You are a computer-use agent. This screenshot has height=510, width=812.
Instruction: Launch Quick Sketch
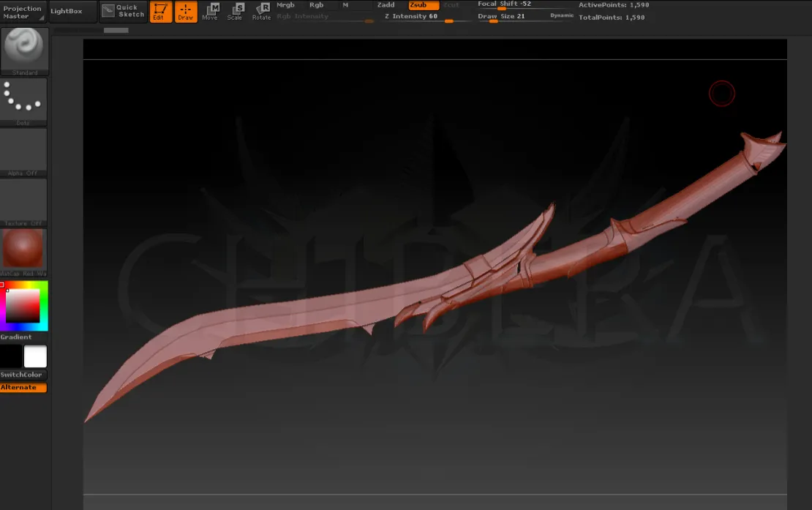point(122,12)
